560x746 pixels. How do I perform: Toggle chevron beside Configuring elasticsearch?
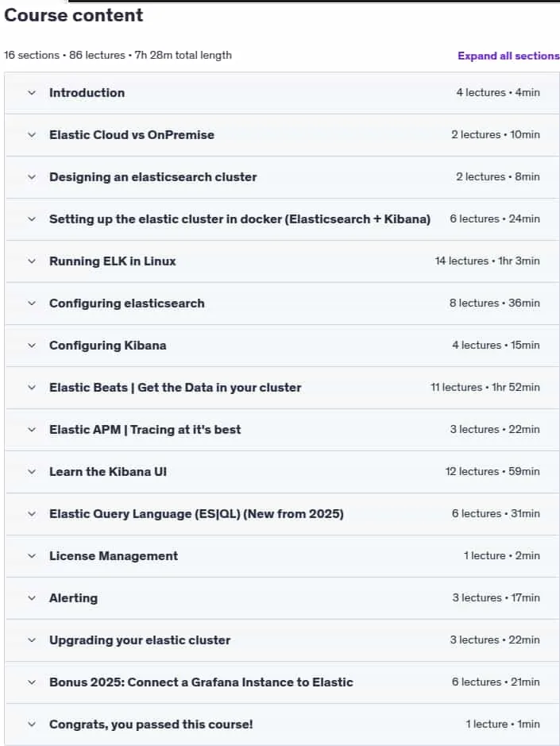[x=32, y=303]
